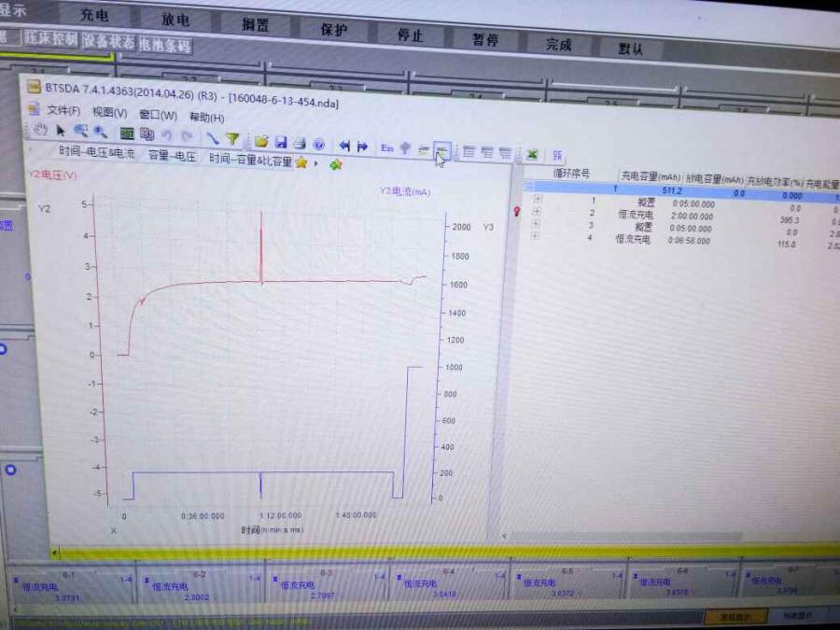
Task: Open the yellow funnel filter
Action: [x=232, y=139]
